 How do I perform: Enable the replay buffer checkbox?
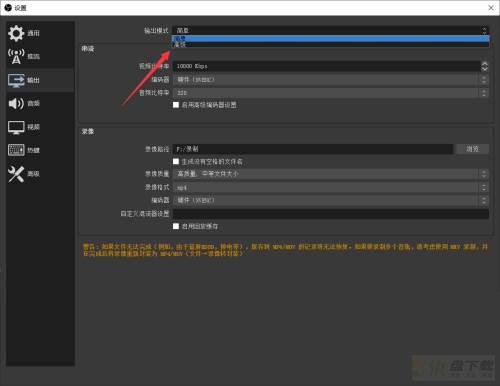tap(176, 226)
